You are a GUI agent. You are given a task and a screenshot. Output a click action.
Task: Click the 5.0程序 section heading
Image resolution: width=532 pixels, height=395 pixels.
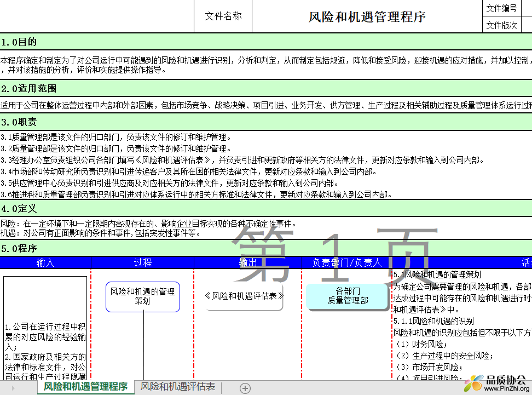click(19, 248)
